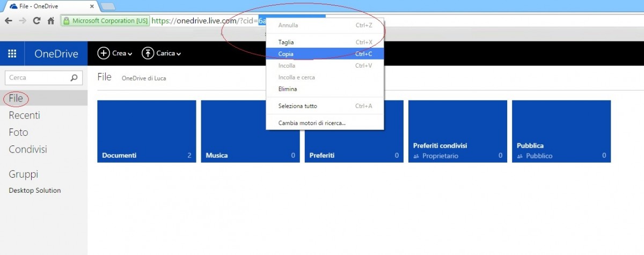This screenshot has height=255, width=644.
Task: Select File in the left sidebar
Action: pos(43,98)
